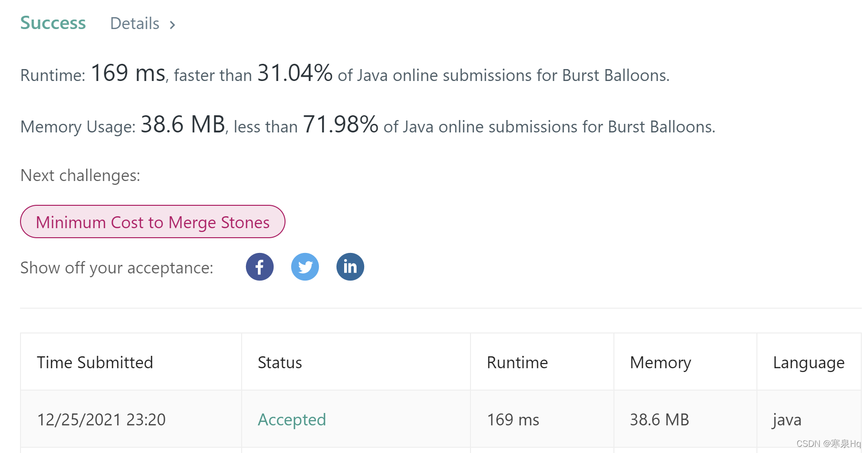The image size is (868, 453).
Task: Click the Language column header
Action: click(x=808, y=362)
